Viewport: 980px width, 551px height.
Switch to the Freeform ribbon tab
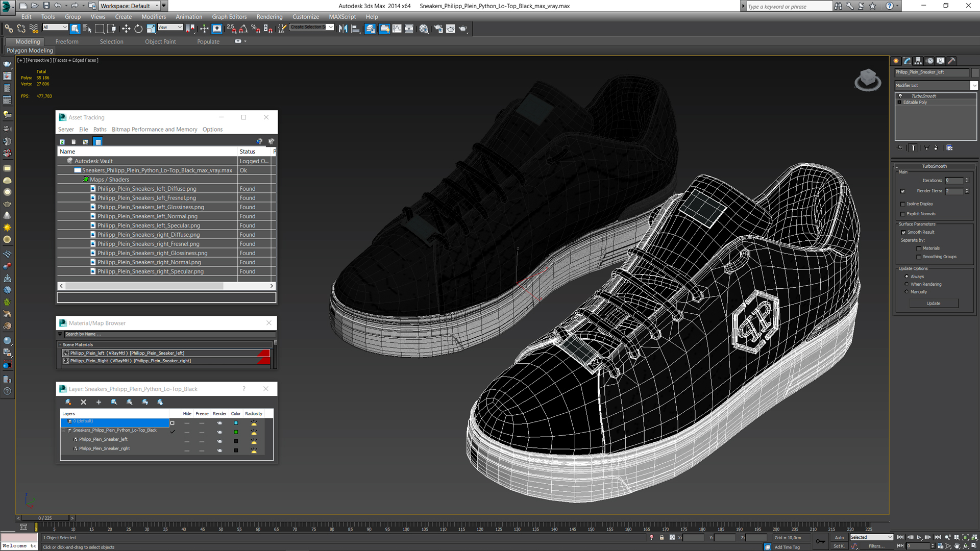pyautogui.click(x=67, y=42)
